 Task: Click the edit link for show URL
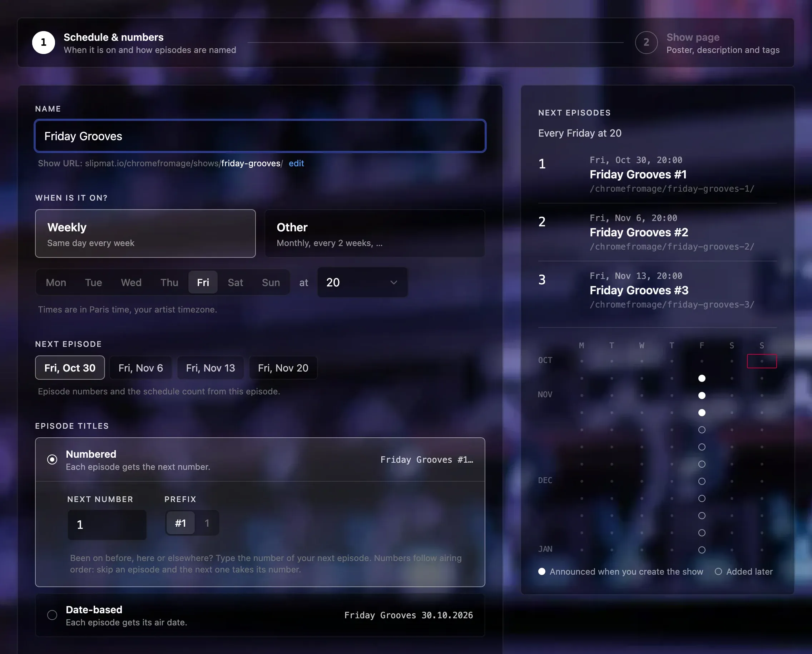296,163
